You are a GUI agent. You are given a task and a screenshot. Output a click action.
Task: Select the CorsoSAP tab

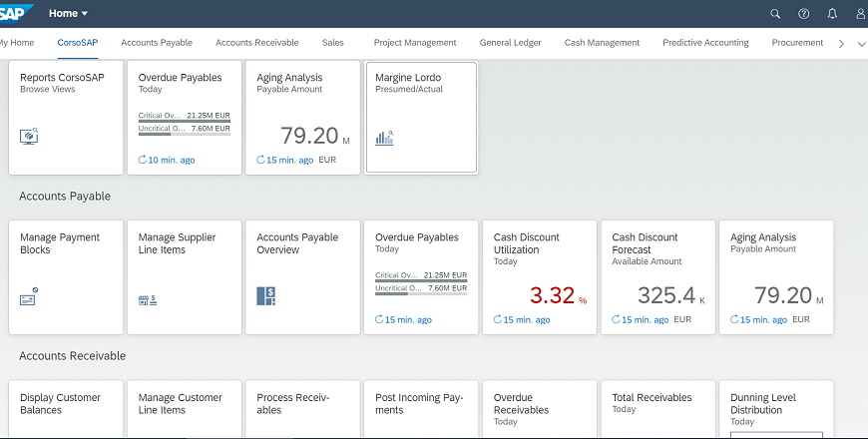pos(78,43)
